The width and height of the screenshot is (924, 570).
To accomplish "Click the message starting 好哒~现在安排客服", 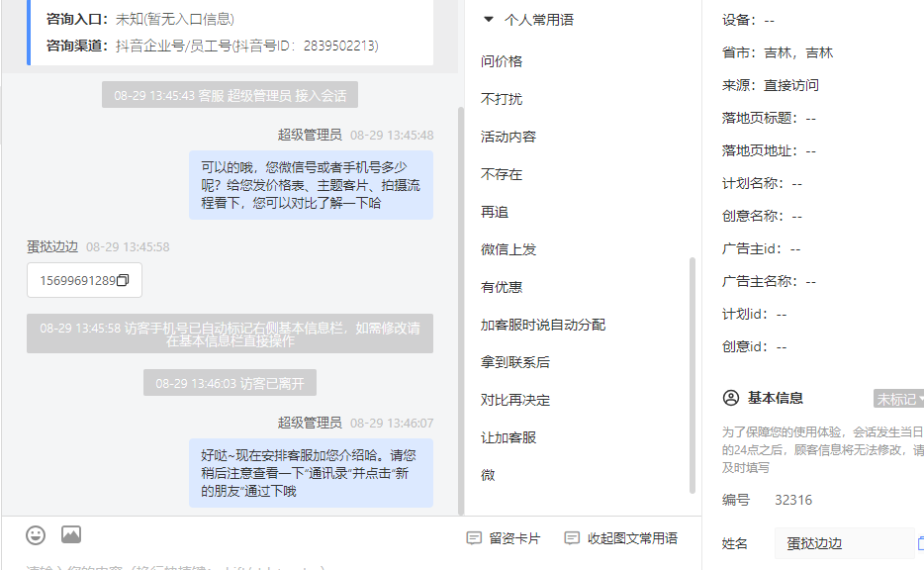I will [x=312, y=473].
